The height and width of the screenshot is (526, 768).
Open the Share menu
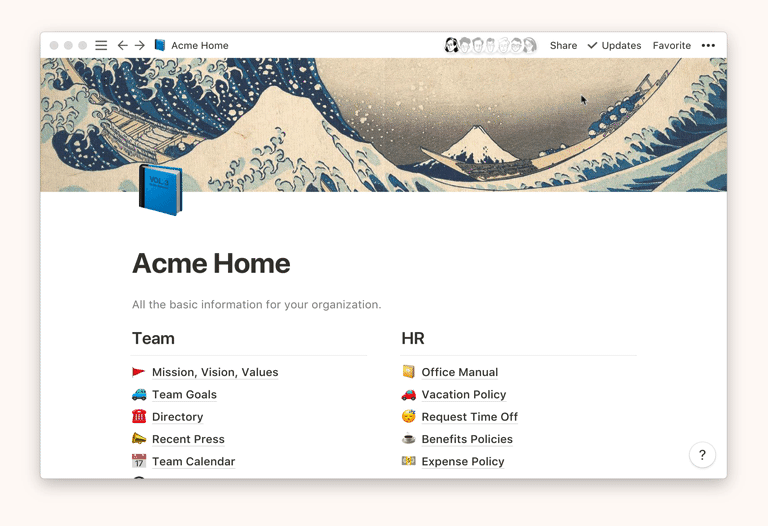[563, 45]
